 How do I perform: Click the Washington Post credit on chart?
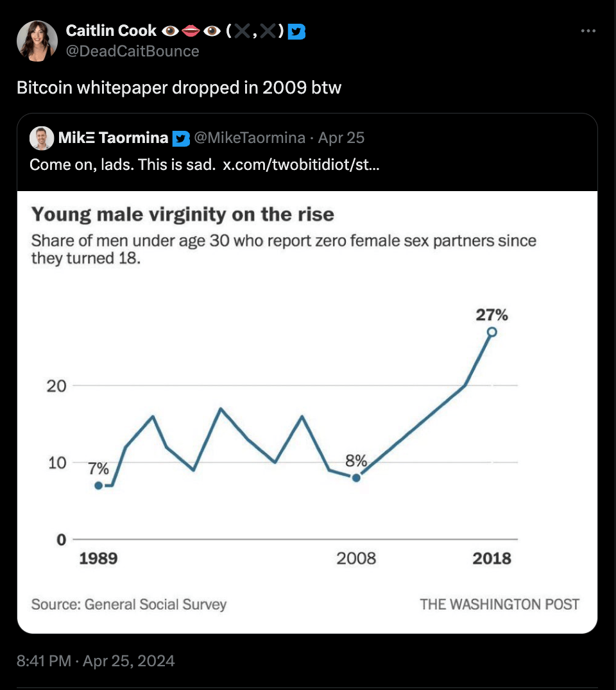click(x=499, y=604)
